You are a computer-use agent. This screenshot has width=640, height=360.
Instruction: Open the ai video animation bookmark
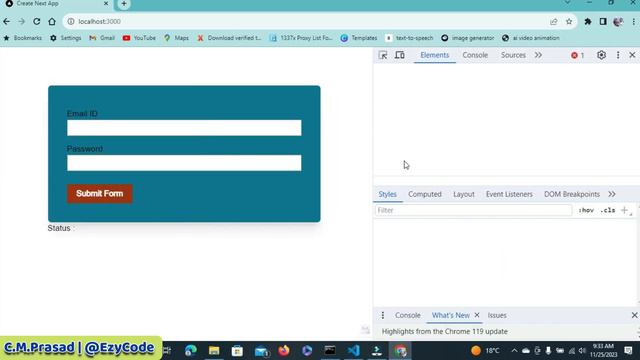pos(531,38)
